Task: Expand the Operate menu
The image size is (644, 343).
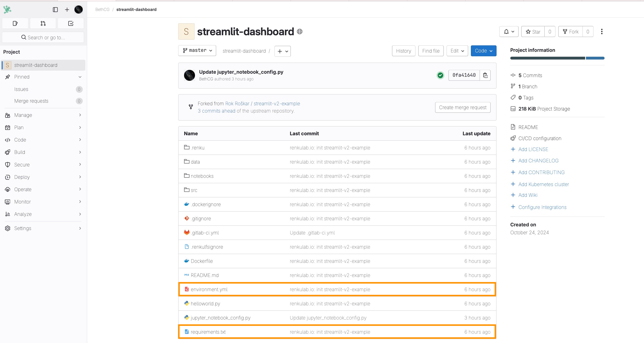Action: click(x=43, y=189)
